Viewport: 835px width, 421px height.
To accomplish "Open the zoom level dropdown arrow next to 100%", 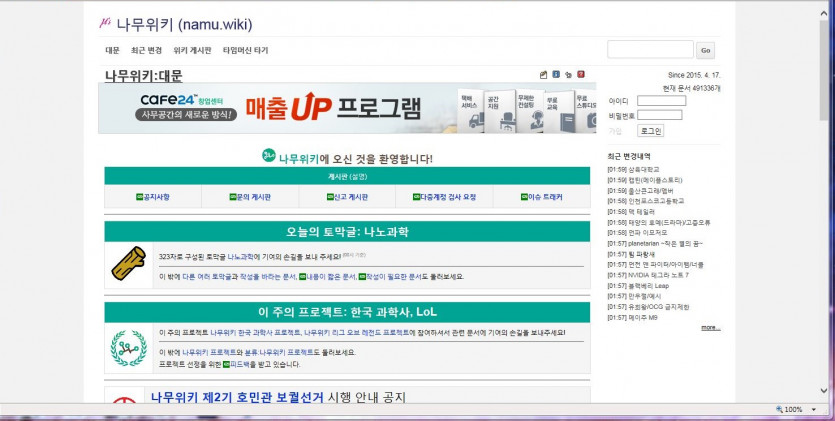I will coord(814,410).
